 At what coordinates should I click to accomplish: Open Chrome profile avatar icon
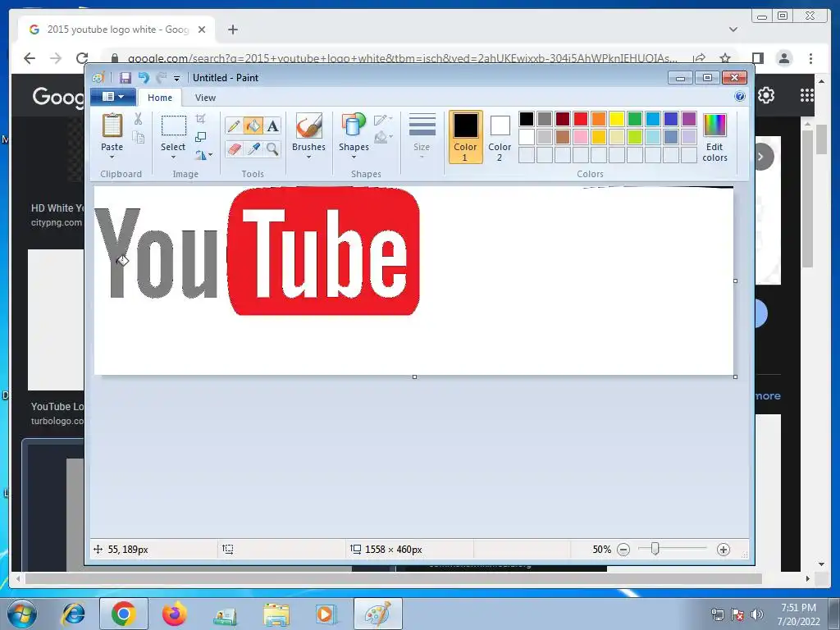[784, 58]
